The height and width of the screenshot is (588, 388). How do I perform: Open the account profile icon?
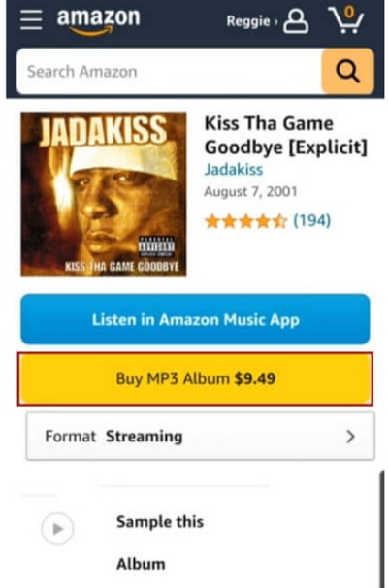(296, 21)
